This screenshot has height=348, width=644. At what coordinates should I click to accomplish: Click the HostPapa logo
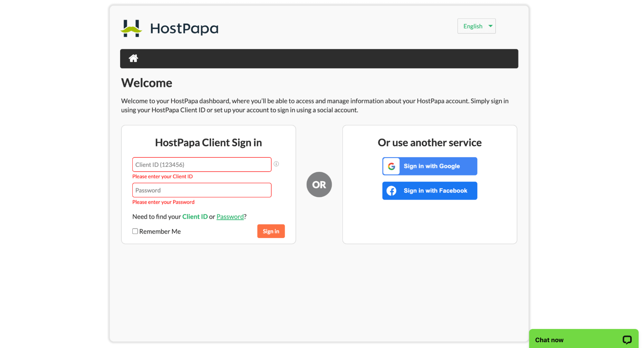point(169,28)
